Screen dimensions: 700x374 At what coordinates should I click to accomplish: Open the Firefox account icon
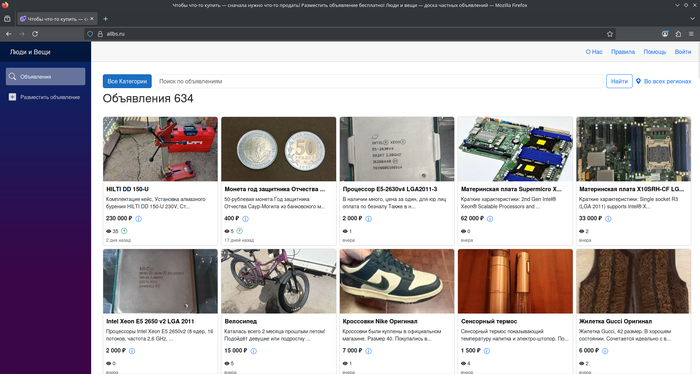[x=665, y=34]
